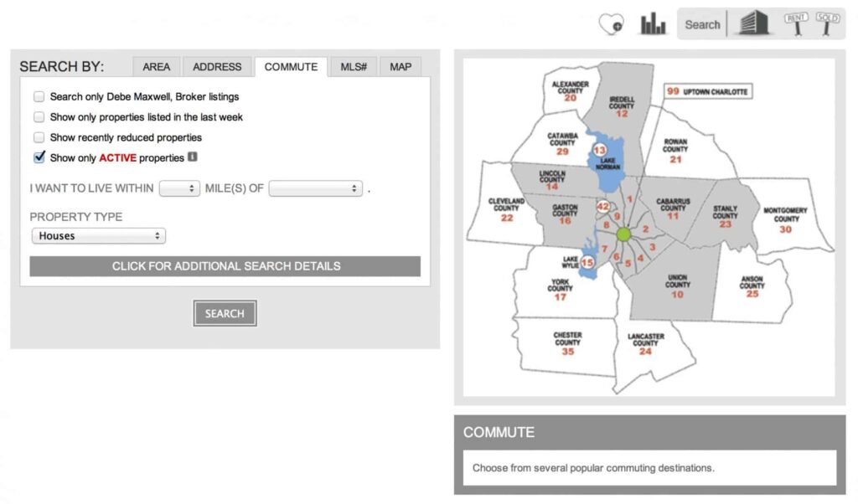Switch to the AREA tab
This screenshot has width=858, height=504.
[x=156, y=66]
